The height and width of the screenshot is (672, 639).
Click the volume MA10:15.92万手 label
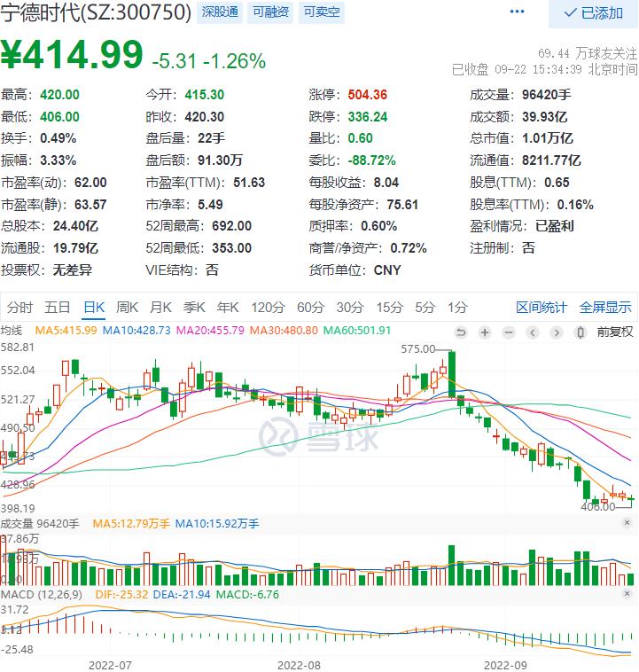(x=217, y=524)
